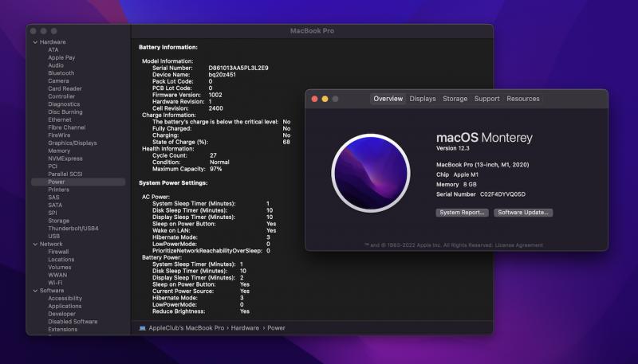This screenshot has width=638, height=364.
Task: Collapse the Network section chevron
Action: [x=35, y=245]
